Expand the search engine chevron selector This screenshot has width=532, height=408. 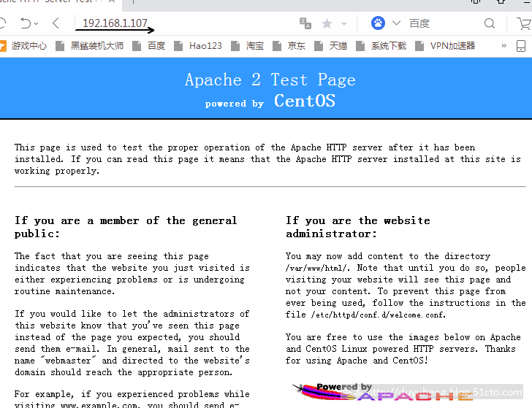click(x=396, y=23)
